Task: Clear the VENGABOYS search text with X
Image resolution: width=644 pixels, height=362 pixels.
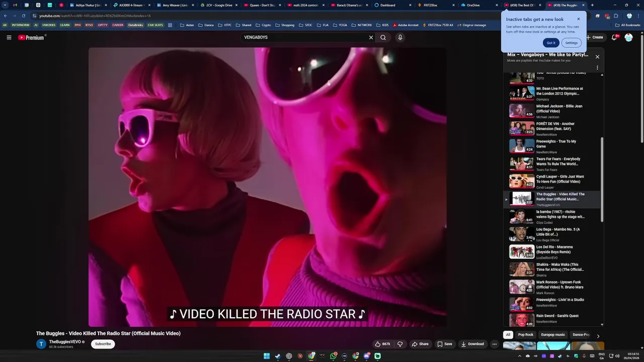Action: click(x=371, y=37)
